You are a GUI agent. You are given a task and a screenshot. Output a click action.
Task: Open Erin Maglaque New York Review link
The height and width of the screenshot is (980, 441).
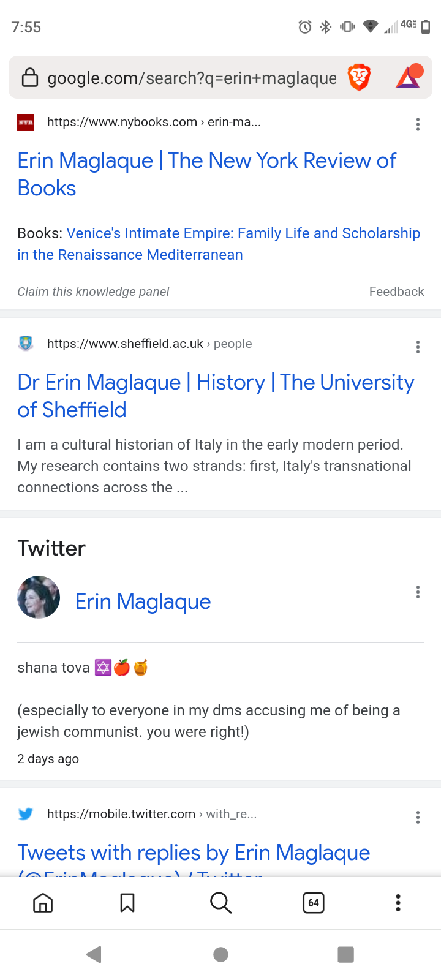[206, 174]
